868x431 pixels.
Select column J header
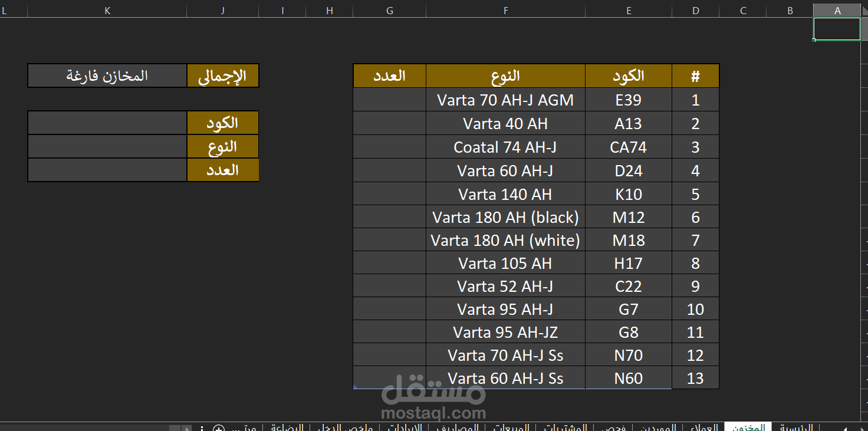(223, 11)
